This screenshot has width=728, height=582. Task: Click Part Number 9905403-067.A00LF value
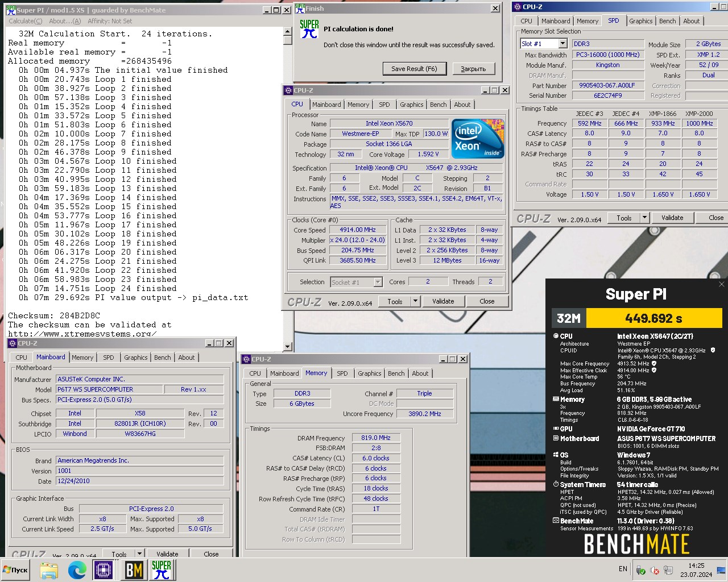607,85
